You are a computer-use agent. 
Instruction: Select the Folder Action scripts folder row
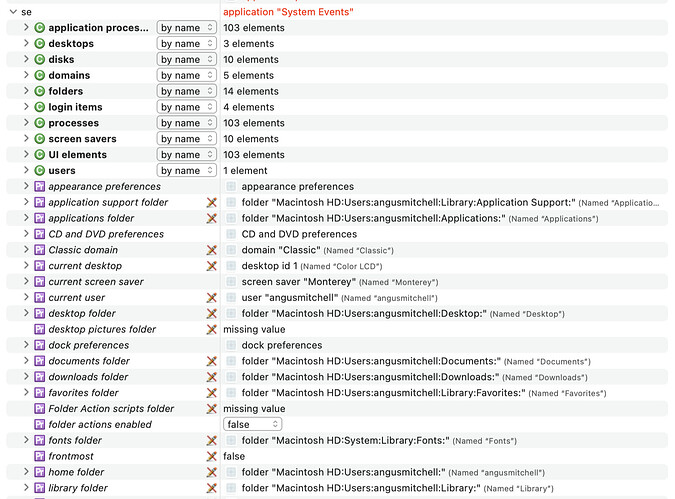[x=337, y=409]
